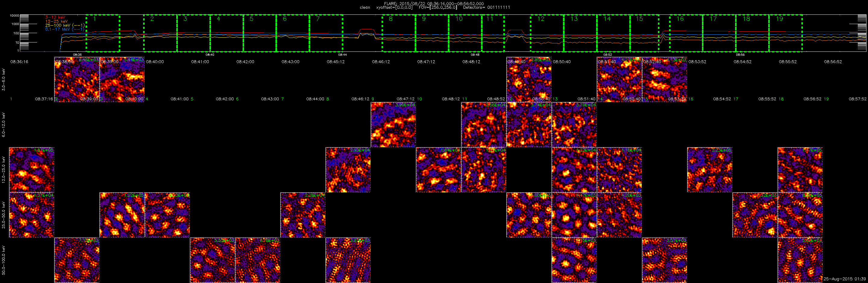Click the 6.0-12.0 keV row label
Viewport: 868px width, 283px height.
tap(4, 125)
